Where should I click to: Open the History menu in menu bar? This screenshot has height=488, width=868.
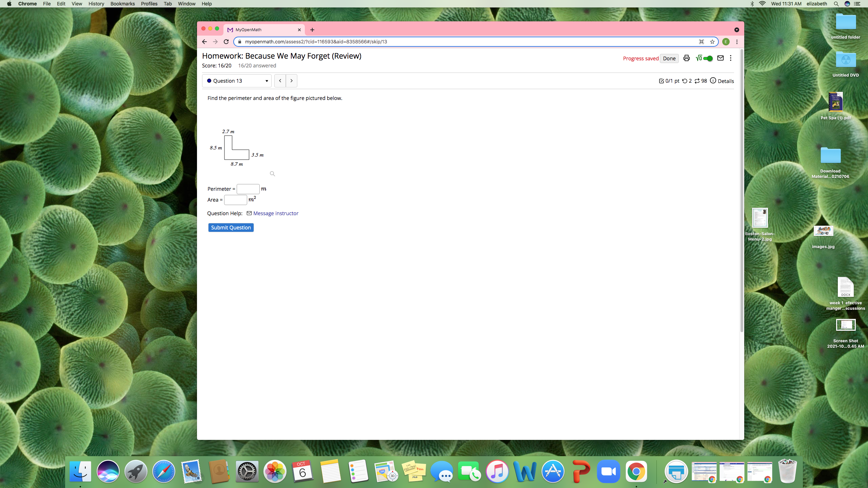(x=96, y=4)
